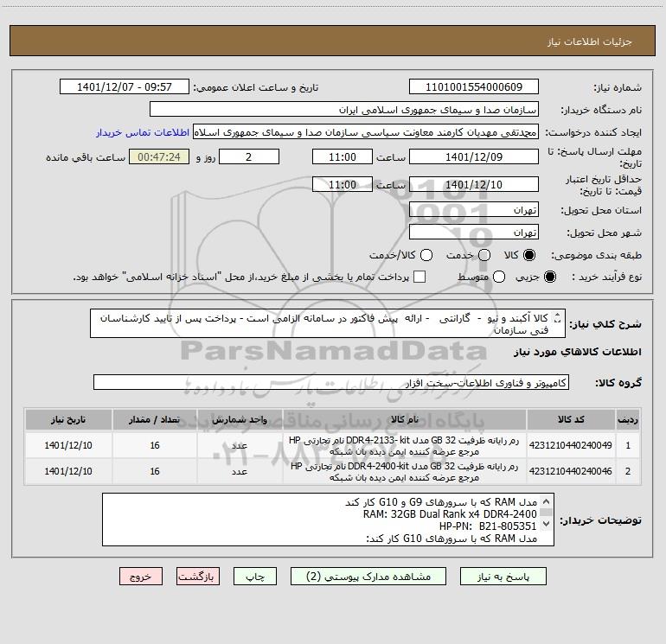
Task: Click the remaining time 00:47:24 field
Action: click(159, 156)
